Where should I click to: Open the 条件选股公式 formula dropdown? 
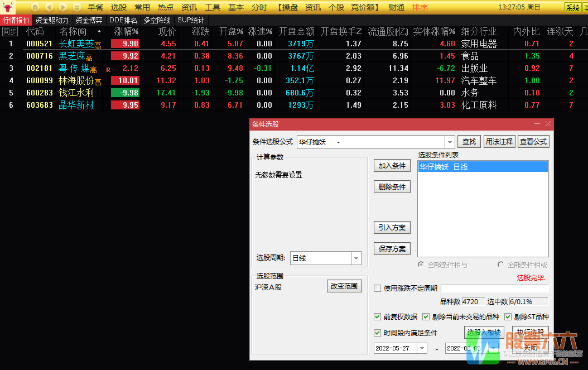click(x=449, y=141)
